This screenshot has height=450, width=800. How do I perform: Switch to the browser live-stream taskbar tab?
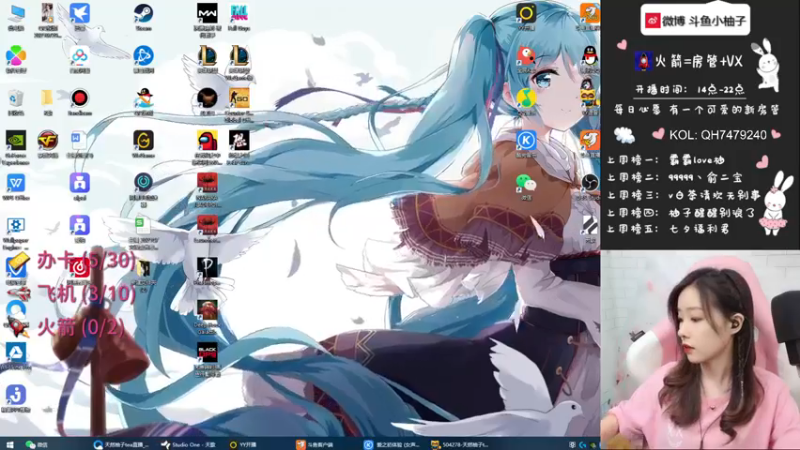[x=121, y=445]
